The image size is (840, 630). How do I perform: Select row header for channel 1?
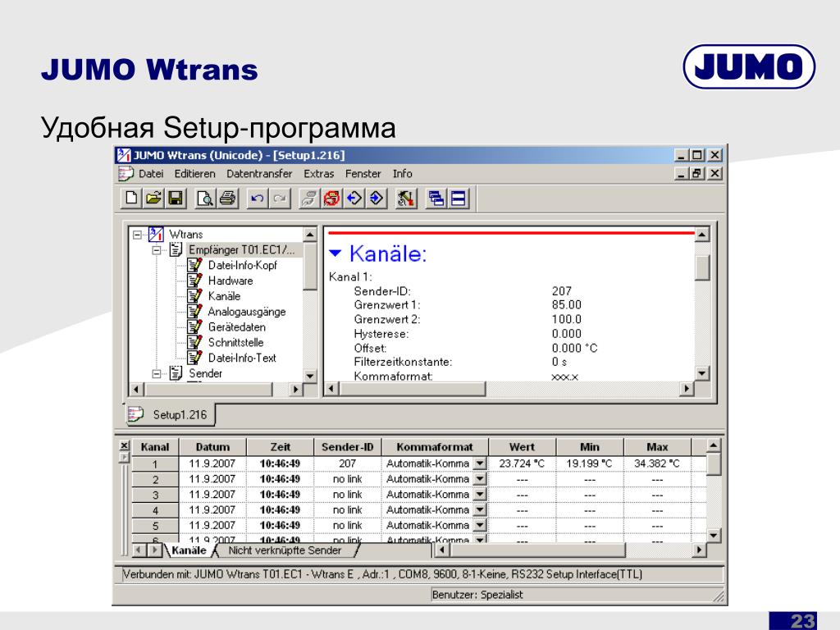click(155, 464)
